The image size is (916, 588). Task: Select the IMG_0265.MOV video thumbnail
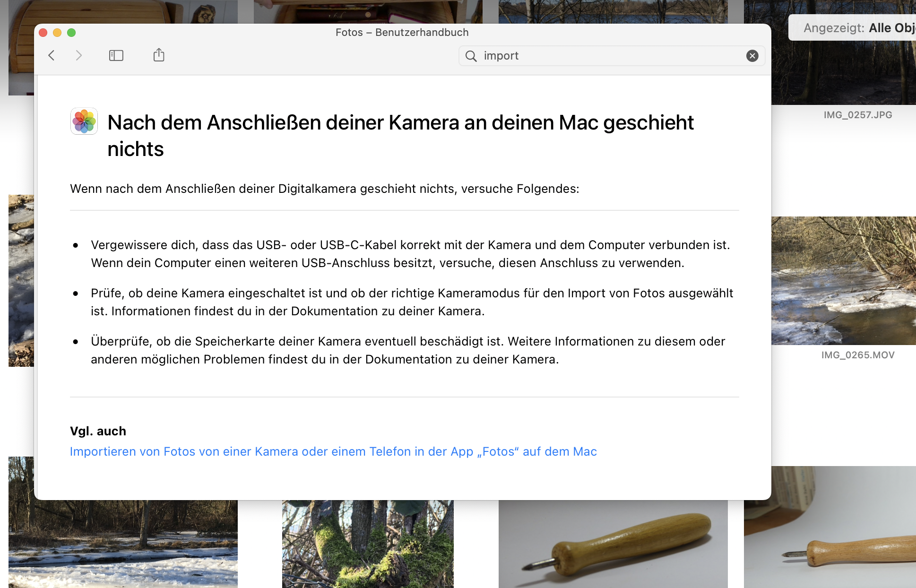pos(844,280)
